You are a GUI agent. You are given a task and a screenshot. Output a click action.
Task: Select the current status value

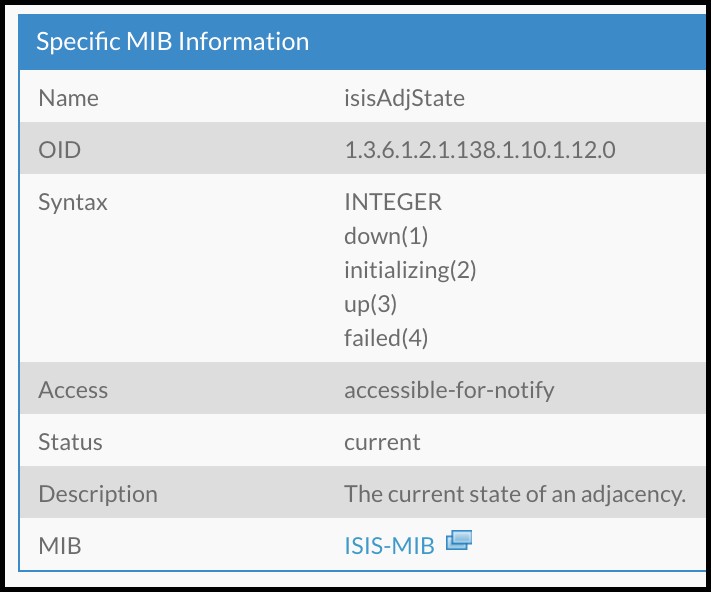(382, 442)
